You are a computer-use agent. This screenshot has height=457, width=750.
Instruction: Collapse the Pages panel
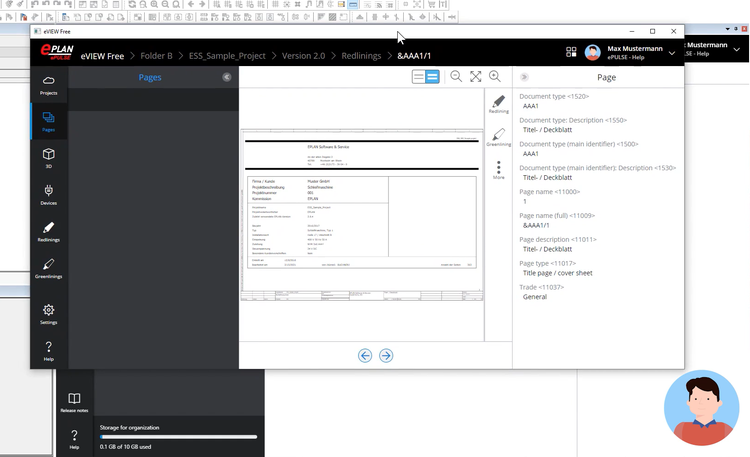[227, 77]
